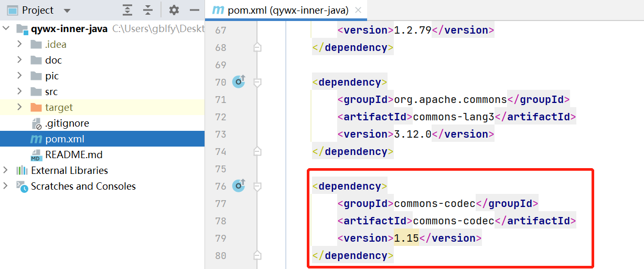Toggle code fold on line 76
The width and height of the screenshot is (644, 269).
[x=257, y=186]
